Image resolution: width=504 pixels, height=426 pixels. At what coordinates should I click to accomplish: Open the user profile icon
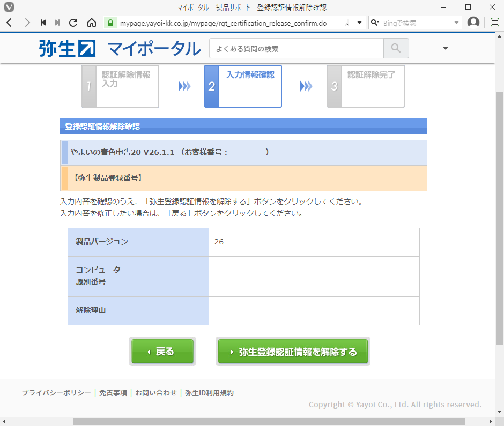click(x=473, y=23)
